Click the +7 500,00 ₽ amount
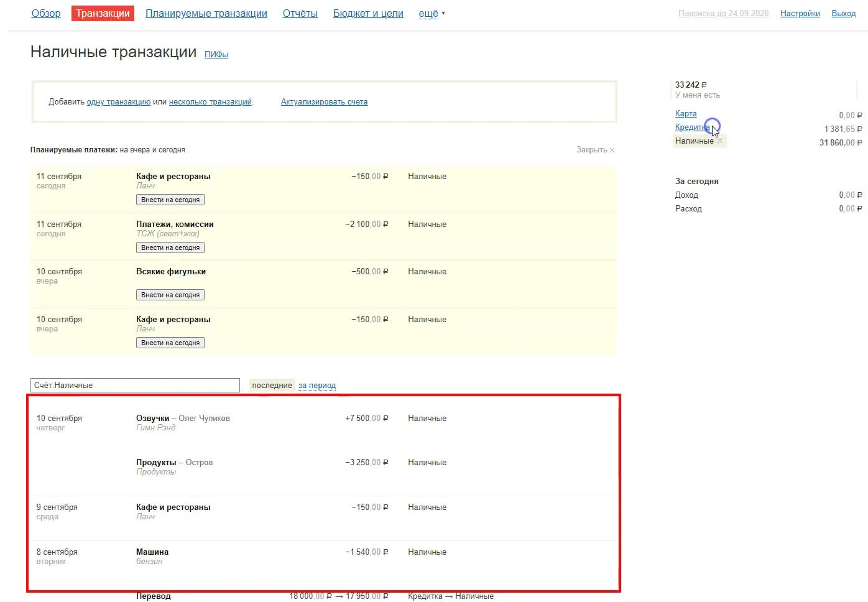 (367, 418)
